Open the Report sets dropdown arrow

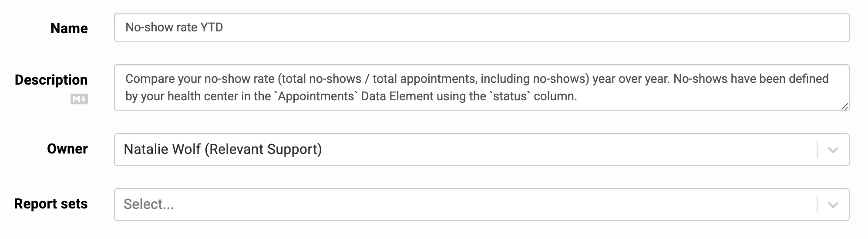pos(833,205)
